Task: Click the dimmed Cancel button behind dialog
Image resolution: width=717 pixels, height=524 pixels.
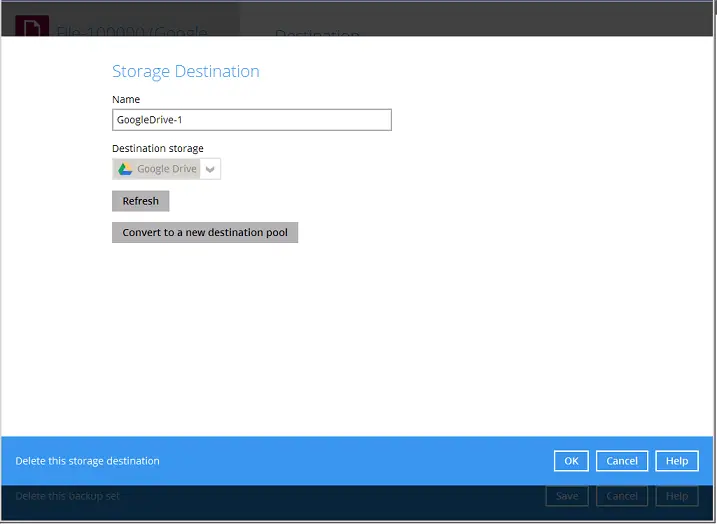Action: click(x=622, y=496)
